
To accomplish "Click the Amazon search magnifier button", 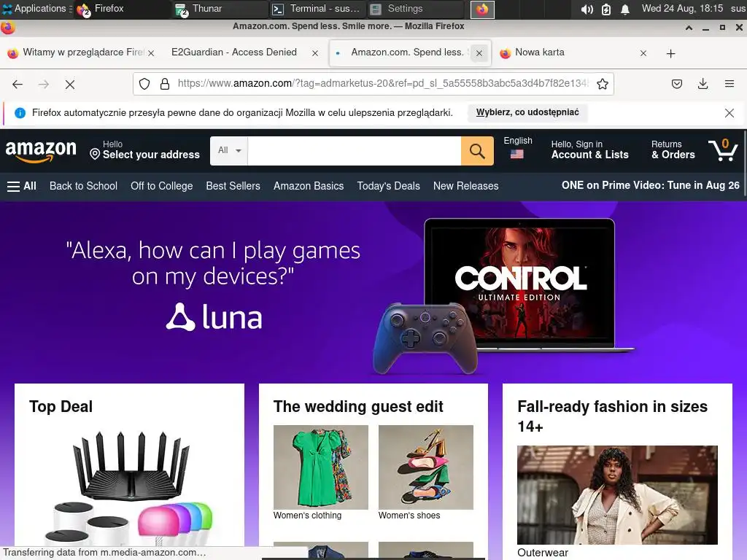I will click(x=477, y=151).
